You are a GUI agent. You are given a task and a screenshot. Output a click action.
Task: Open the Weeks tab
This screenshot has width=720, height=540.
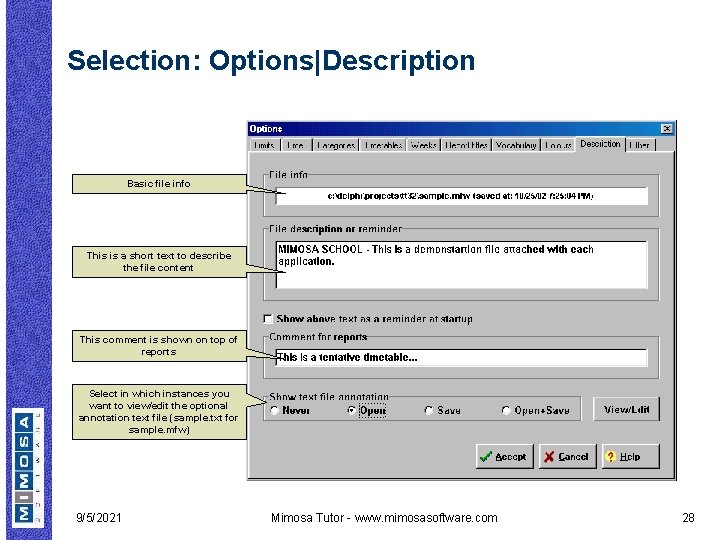[423, 145]
